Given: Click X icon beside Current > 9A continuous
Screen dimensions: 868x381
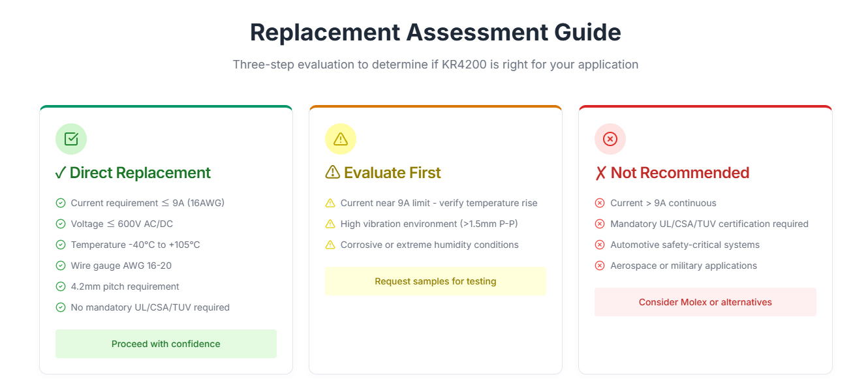Looking at the screenshot, I should pos(600,203).
